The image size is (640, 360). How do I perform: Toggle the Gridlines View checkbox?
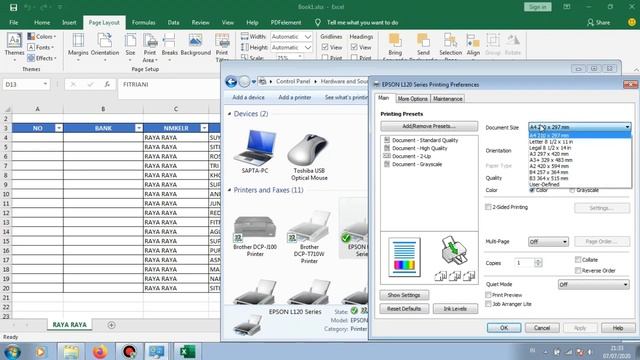pyautogui.click(x=325, y=47)
